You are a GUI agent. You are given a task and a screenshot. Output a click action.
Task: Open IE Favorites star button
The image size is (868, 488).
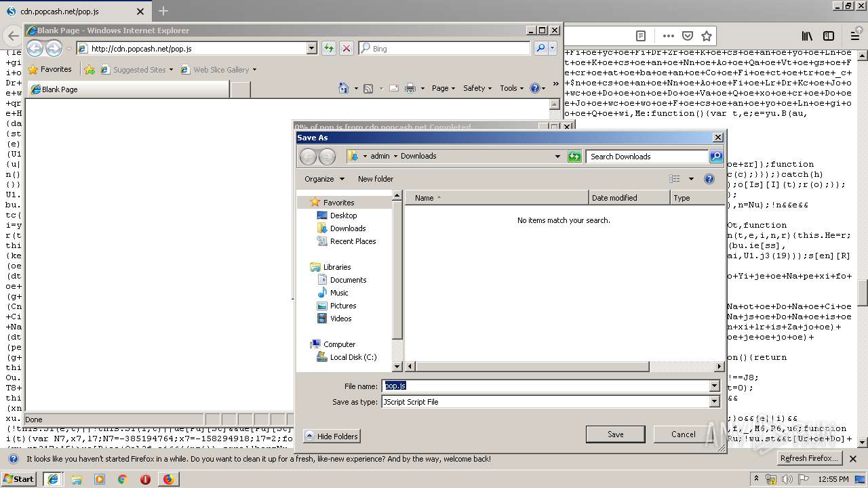pos(50,69)
